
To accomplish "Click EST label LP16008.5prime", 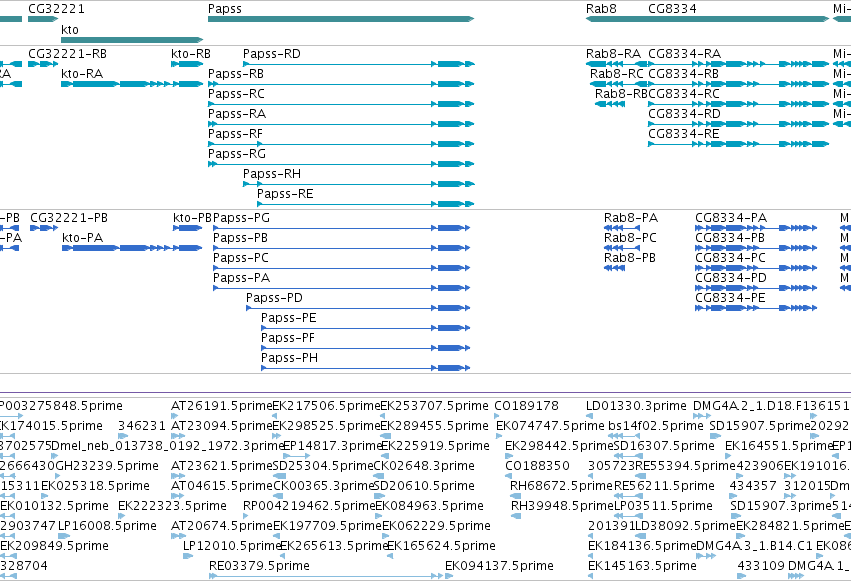I will tap(107, 526).
